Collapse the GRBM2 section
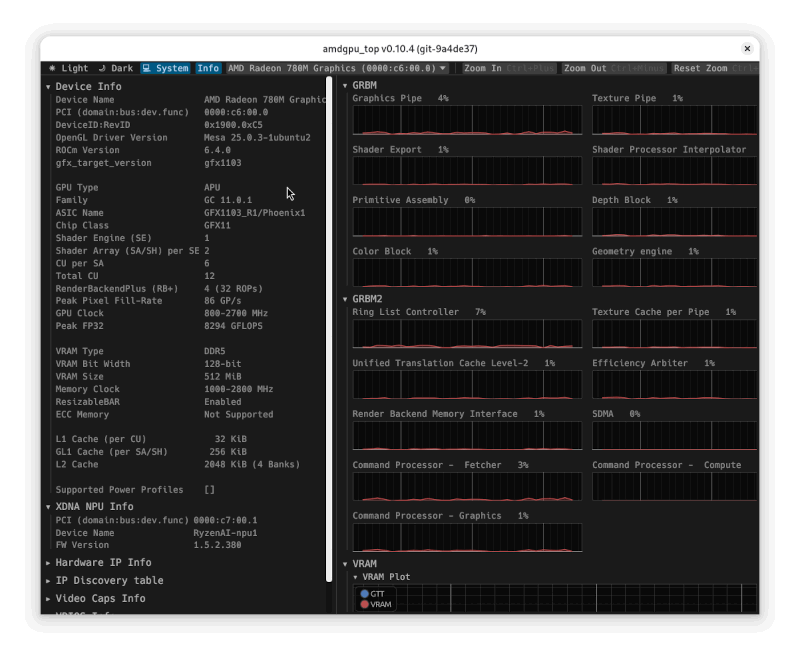Screen dimensions: 800x659 [367, 299]
